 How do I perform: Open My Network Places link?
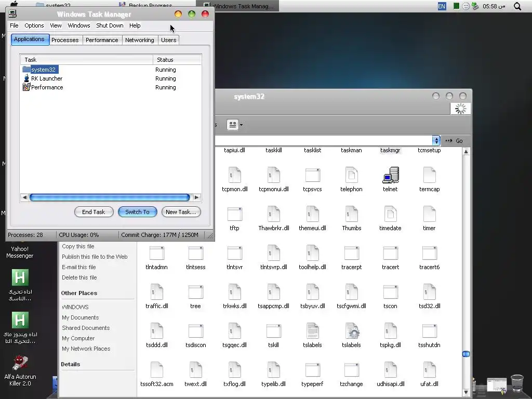pos(86,349)
